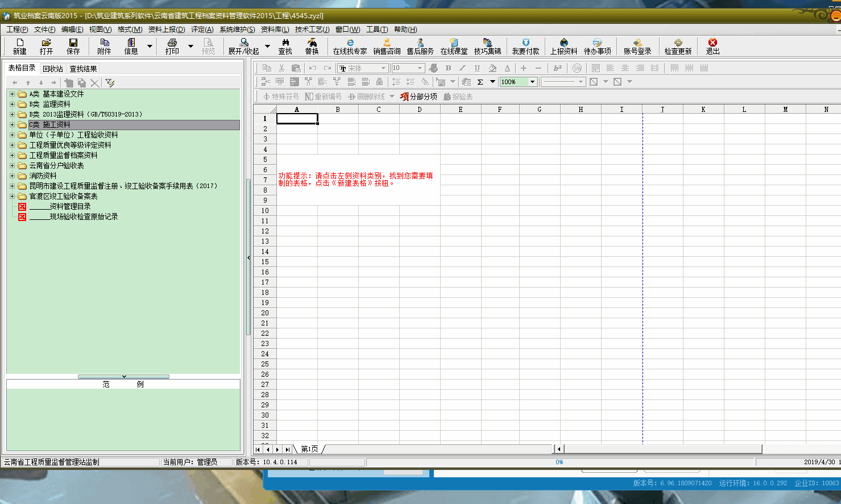Image resolution: width=841 pixels, height=504 pixels.
Task: Click the filter icon in catalog toolbar
Action: point(110,83)
